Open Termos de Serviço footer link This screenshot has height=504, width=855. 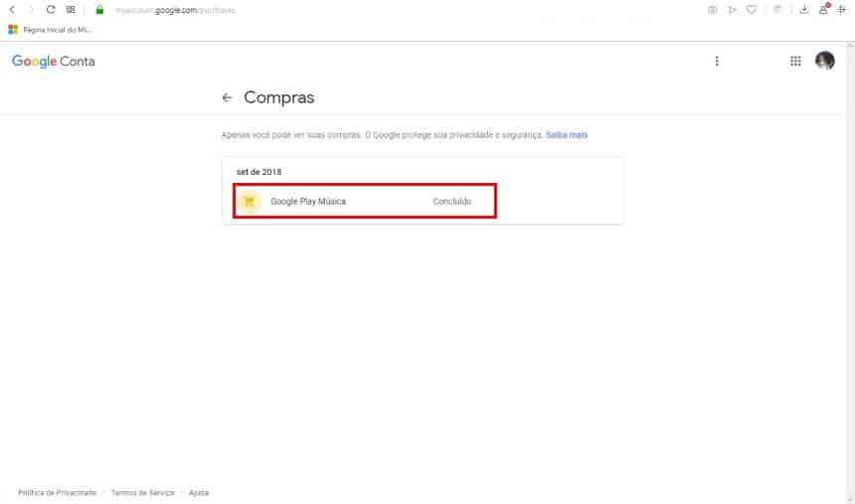pyautogui.click(x=143, y=492)
